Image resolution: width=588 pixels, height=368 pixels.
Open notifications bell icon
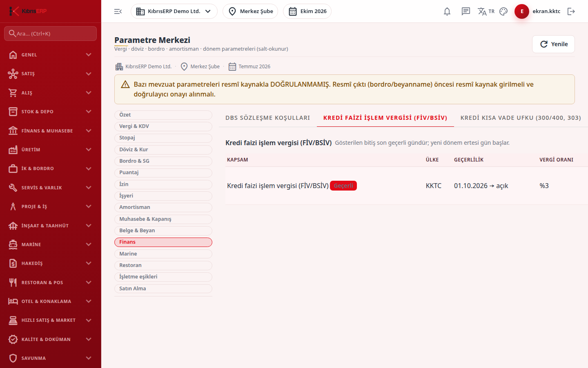[x=447, y=11]
